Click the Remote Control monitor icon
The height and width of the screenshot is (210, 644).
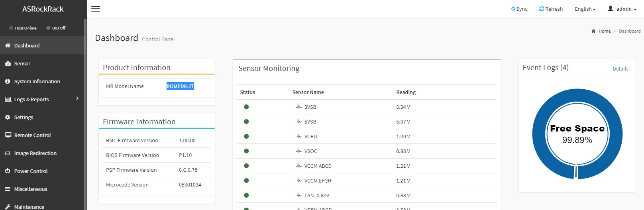(x=8, y=135)
